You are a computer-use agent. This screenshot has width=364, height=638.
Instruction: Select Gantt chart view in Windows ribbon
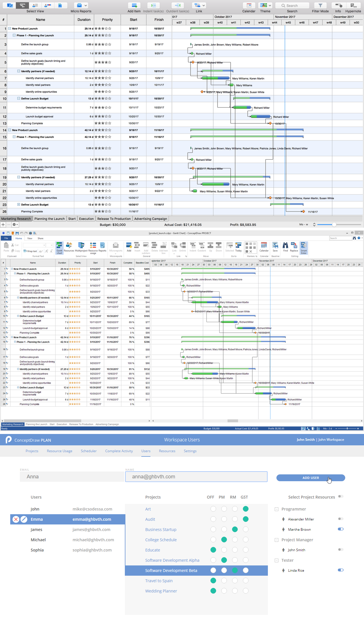point(59,248)
